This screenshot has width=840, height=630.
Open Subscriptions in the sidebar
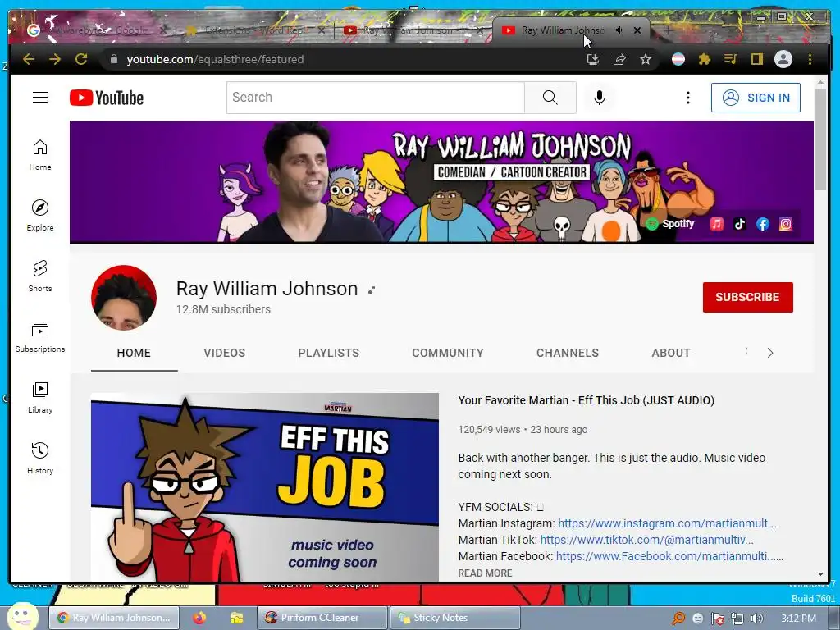(40, 337)
